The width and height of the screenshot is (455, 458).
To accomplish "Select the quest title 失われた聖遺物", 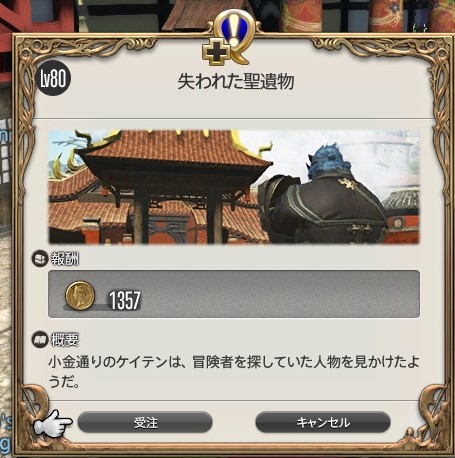I will pyautogui.click(x=235, y=81).
